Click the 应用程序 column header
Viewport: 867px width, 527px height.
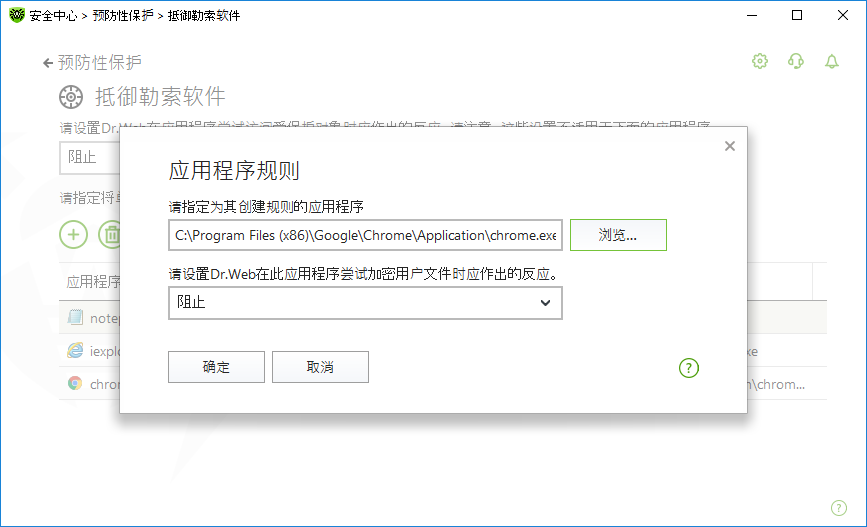pos(93,282)
